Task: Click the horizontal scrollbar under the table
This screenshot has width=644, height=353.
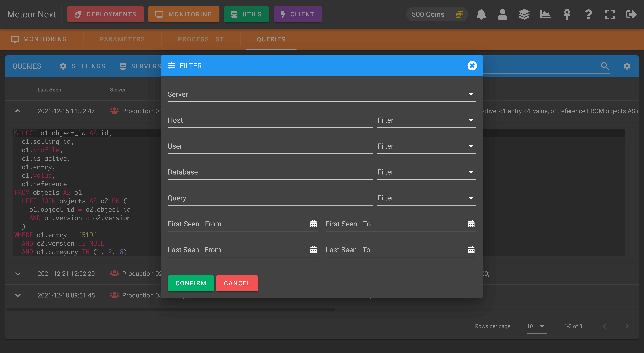Action: coord(171,310)
